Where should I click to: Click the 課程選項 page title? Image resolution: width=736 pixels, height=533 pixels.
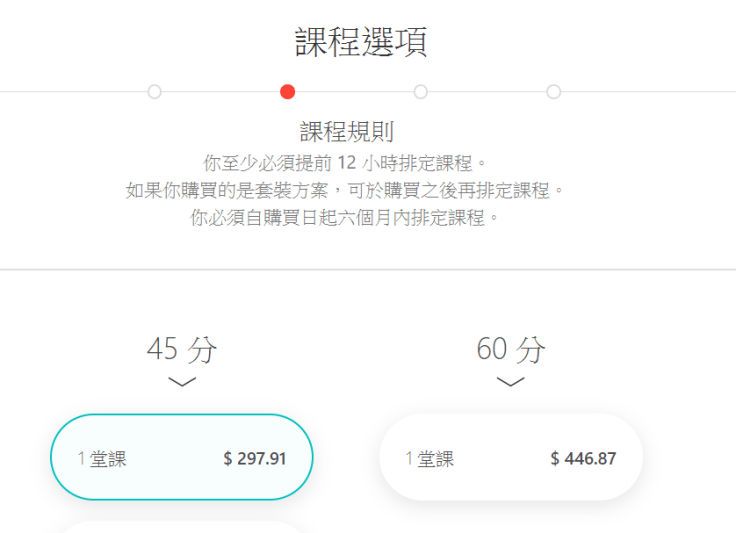pyautogui.click(x=362, y=42)
